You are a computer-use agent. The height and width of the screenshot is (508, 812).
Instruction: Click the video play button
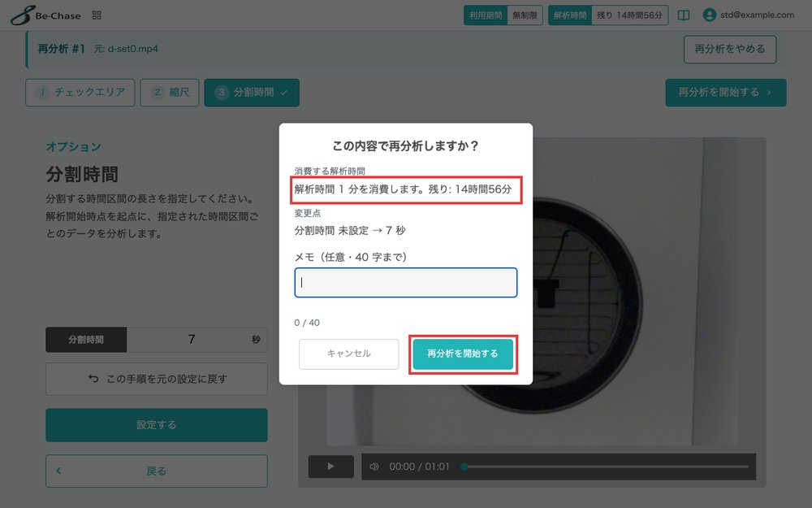tap(331, 467)
